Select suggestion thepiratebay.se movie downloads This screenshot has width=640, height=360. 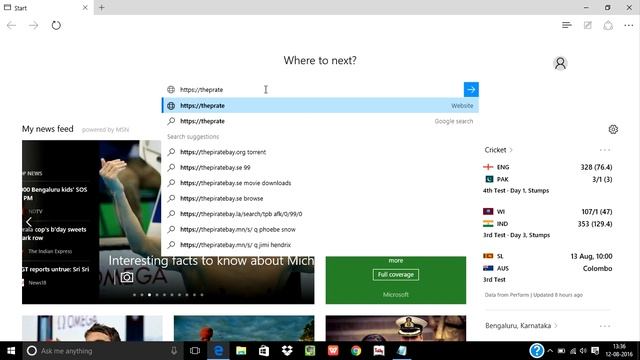tap(320, 183)
